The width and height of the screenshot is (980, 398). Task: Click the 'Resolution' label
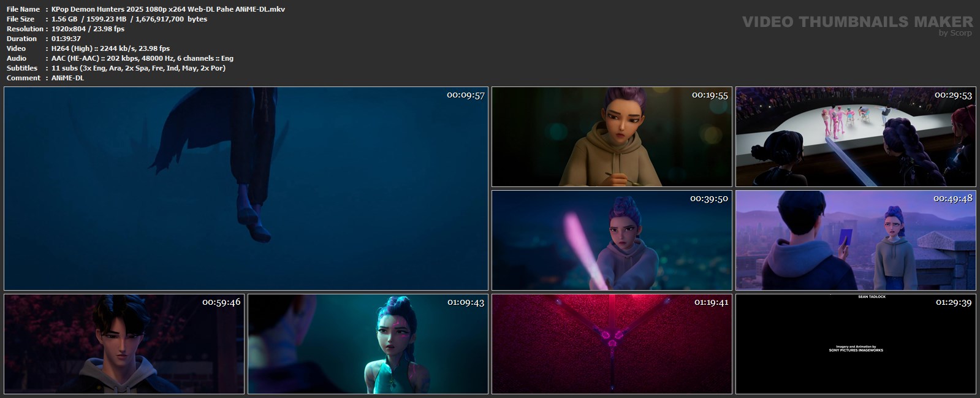[25, 29]
